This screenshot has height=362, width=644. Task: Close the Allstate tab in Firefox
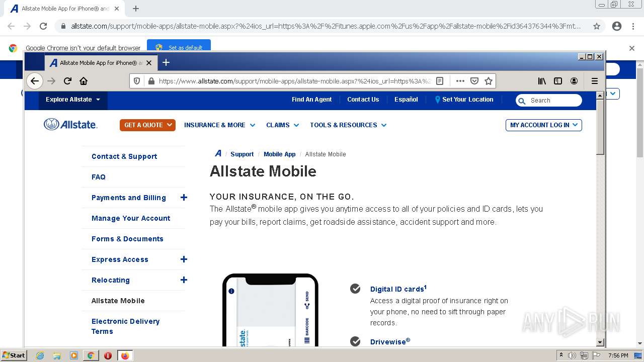pyautogui.click(x=149, y=63)
